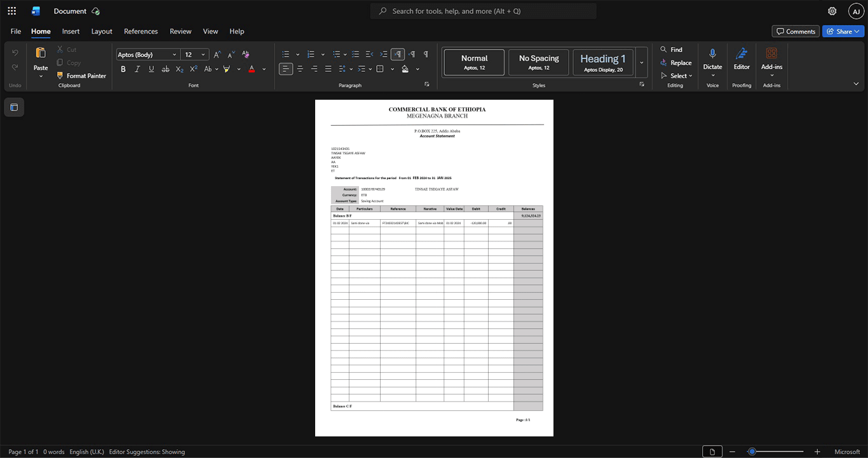The image size is (868, 458).
Task: Apply strikethrough formatting
Action: click(165, 69)
